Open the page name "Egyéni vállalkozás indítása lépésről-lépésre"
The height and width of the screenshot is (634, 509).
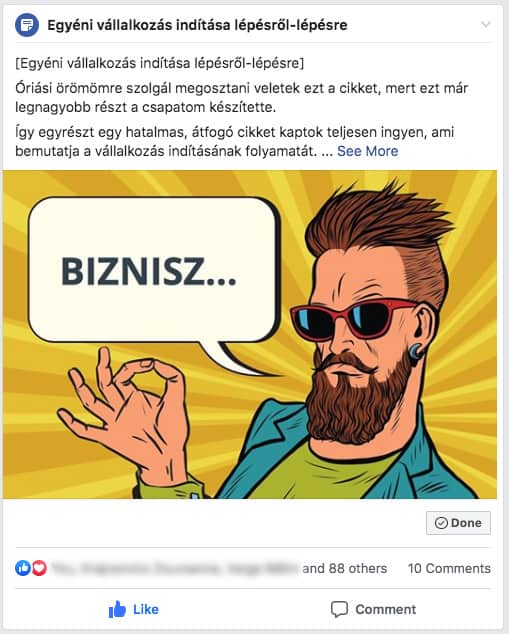(197, 25)
